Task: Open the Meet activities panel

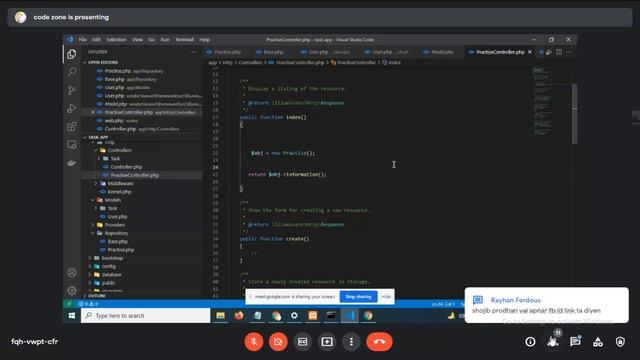Action: tap(598, 342)
